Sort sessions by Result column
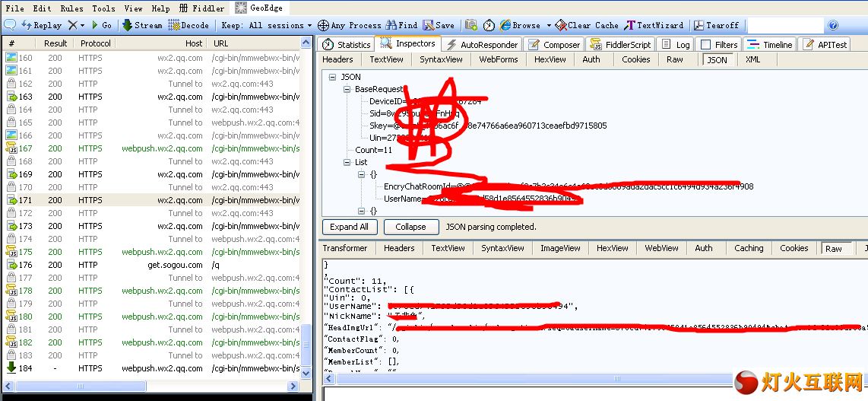 (55, 43)
